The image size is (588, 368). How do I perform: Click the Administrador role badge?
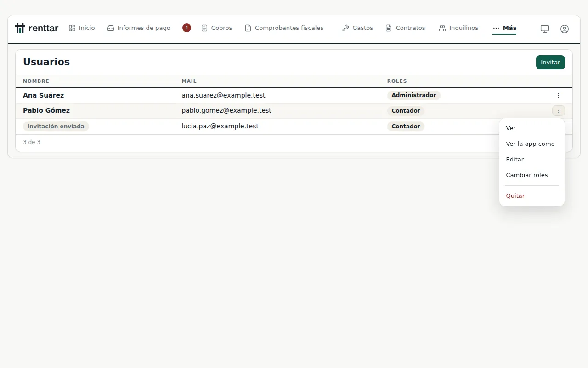click(414, 95)
